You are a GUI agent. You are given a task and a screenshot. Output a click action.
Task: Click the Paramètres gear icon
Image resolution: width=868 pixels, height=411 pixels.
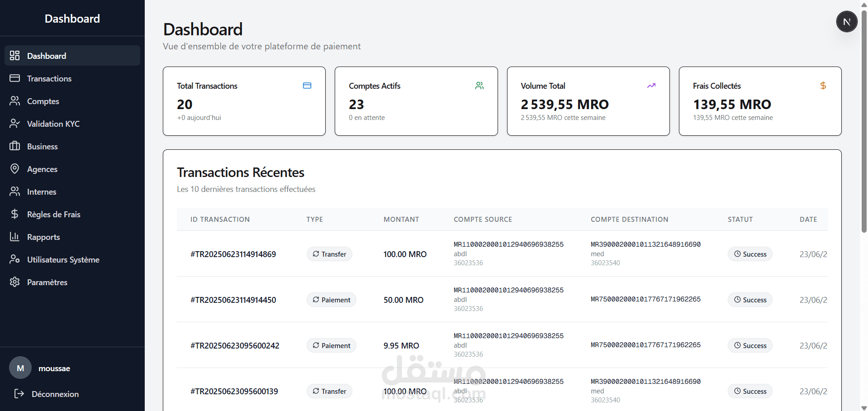15,282
